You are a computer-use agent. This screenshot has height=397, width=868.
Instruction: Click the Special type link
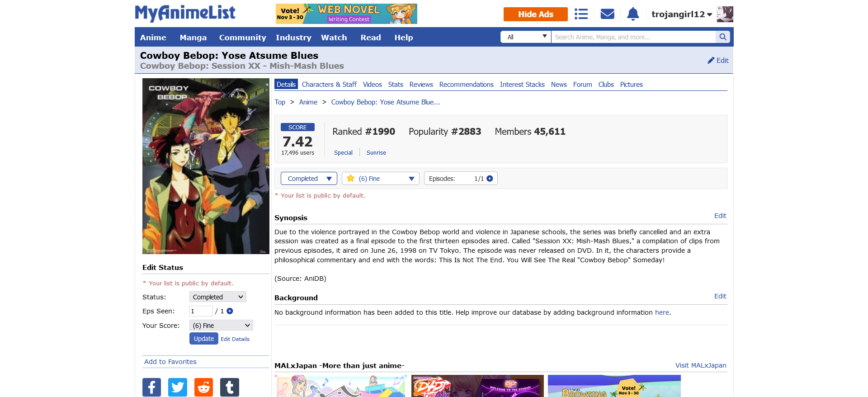coord(343,153)
